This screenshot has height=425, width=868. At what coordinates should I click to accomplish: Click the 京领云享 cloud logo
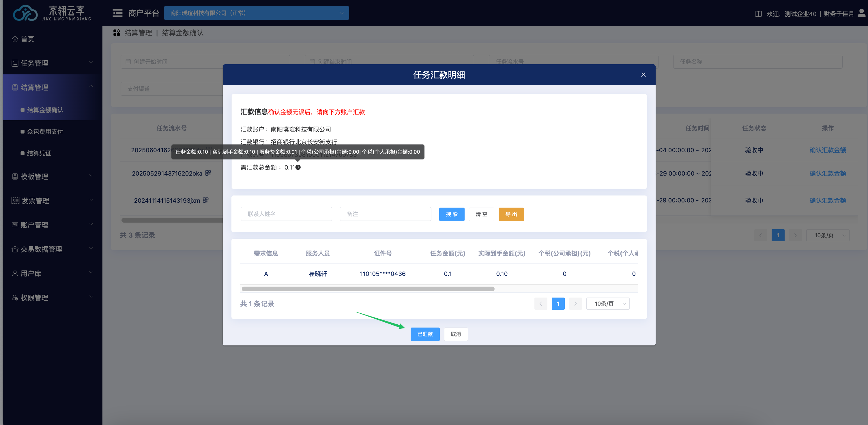click(x=25, y=14)
